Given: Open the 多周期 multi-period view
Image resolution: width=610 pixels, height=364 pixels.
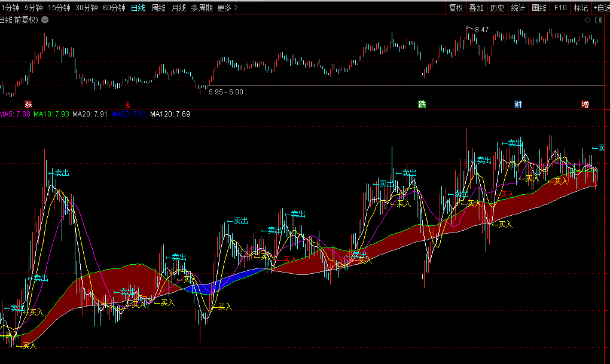Looking at the screenshot, I should (x=202, y=8).
